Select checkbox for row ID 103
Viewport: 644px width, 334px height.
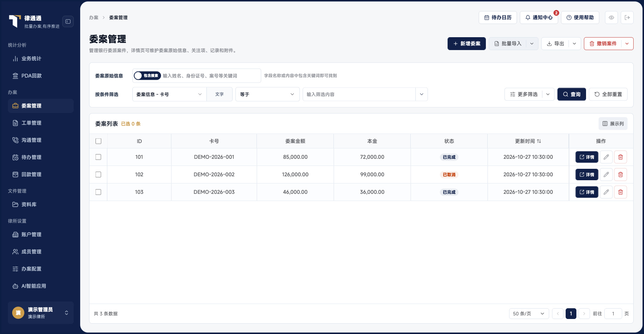98,192
